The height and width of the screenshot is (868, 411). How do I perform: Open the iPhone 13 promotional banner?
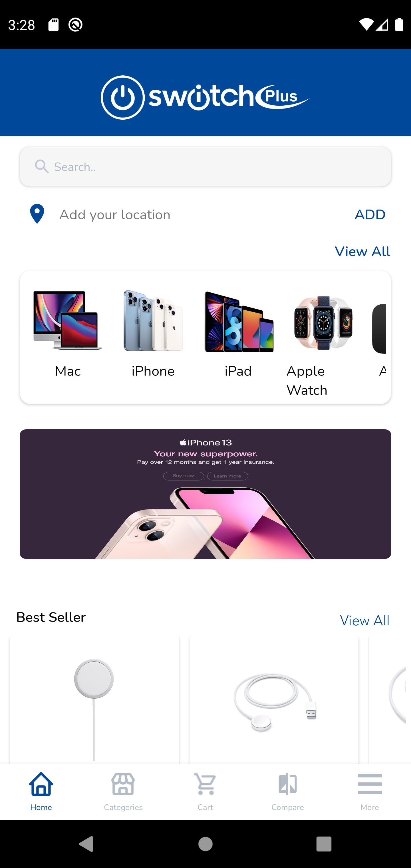[x=205, y=494]
